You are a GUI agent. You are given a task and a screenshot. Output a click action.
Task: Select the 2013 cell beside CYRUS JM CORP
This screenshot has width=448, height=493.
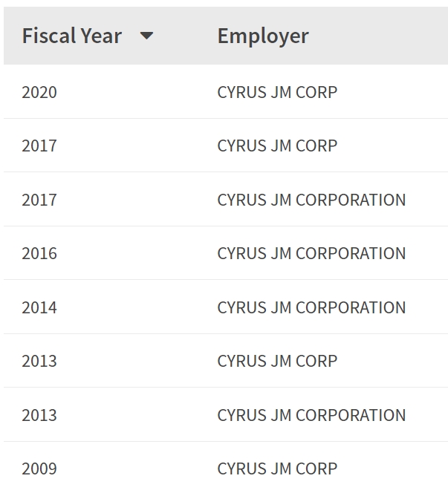click(39, 361)
